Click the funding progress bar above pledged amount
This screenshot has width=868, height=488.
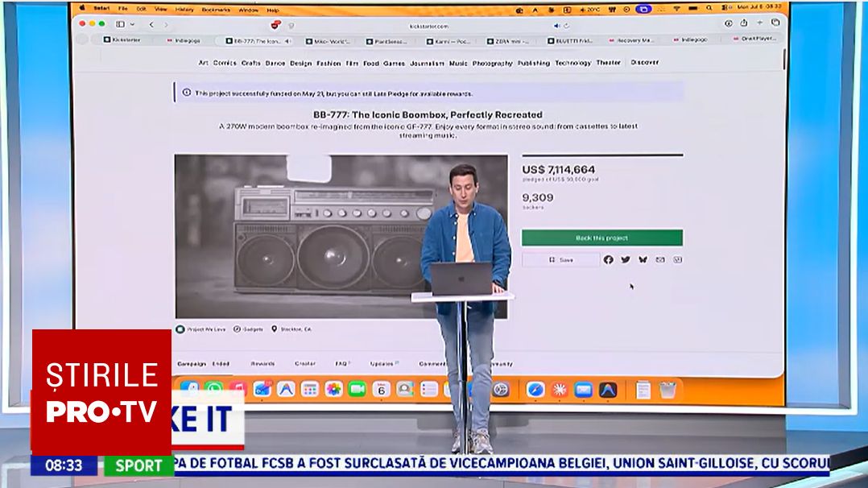click(603, 155)
